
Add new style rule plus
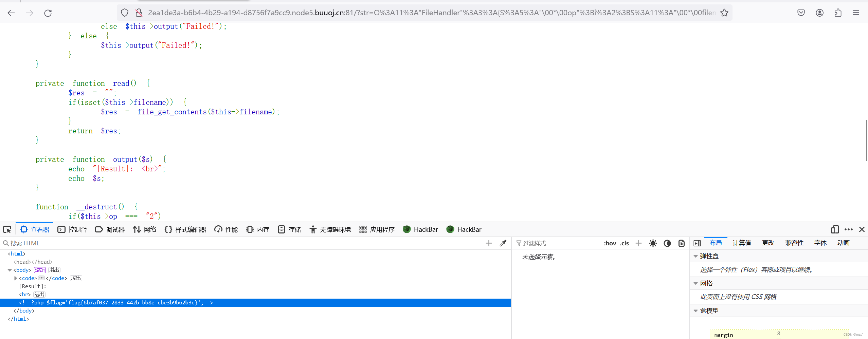click(x=639, y=243)
